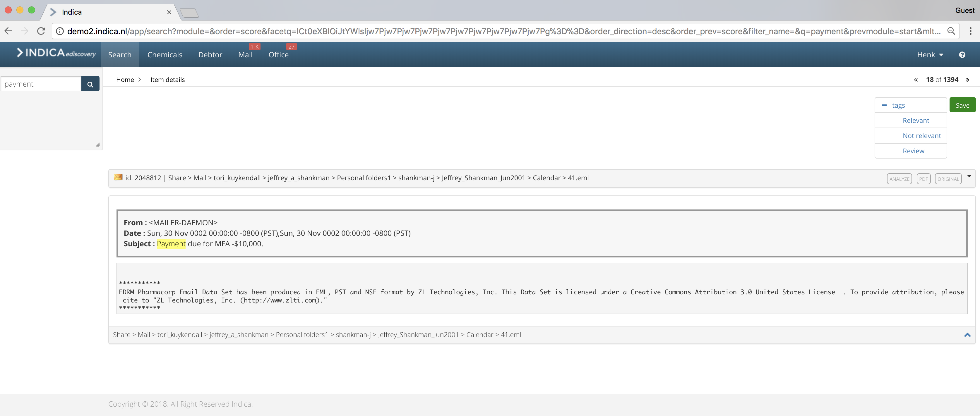This screenshot has height=416, width=980.
Task: Open the Chemicals nav tab
Action: pos(165,55)
